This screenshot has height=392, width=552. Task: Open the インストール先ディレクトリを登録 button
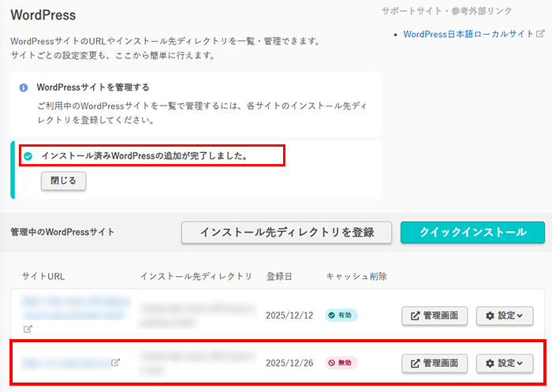pyautogui.click(x=286, y=233)
